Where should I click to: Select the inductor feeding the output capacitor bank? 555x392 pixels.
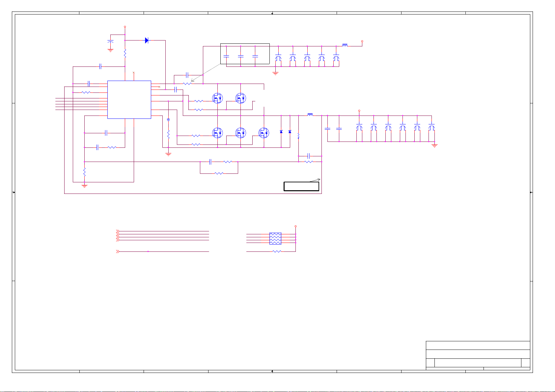tap(310, 115)
